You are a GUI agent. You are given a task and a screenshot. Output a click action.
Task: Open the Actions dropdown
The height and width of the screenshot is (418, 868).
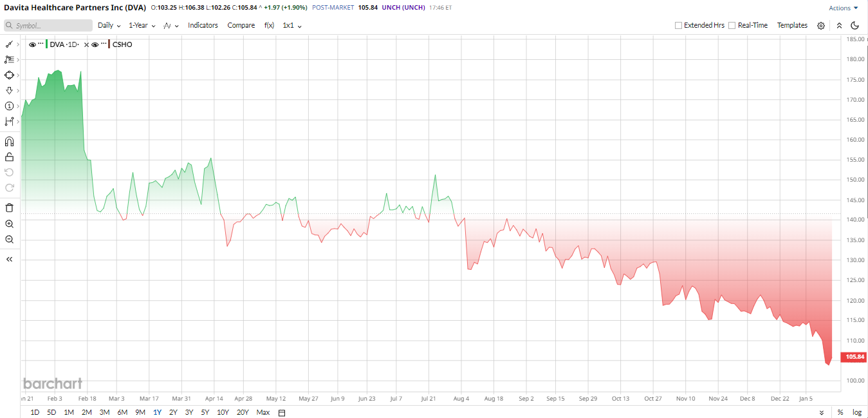coord(844,8)
